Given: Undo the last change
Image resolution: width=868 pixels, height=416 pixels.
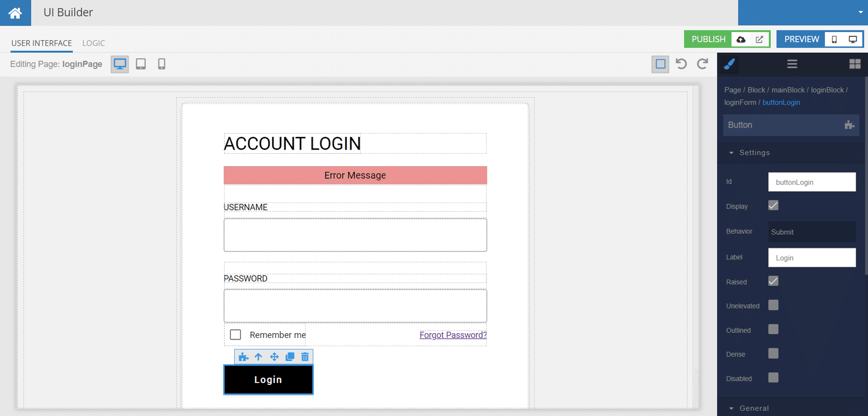Looking at the screenshot, I should 681,64.
